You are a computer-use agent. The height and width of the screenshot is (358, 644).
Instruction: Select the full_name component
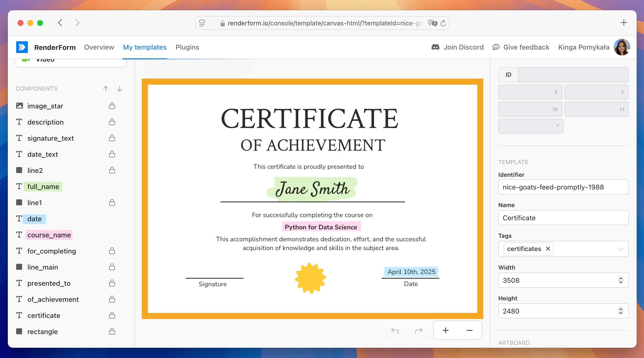(43, 187)
